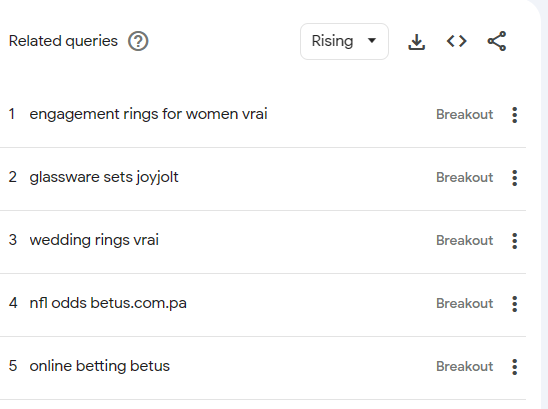Open help tooltip for Related queries
This screenshot has width=548, height=409.
tap(138, 41)
